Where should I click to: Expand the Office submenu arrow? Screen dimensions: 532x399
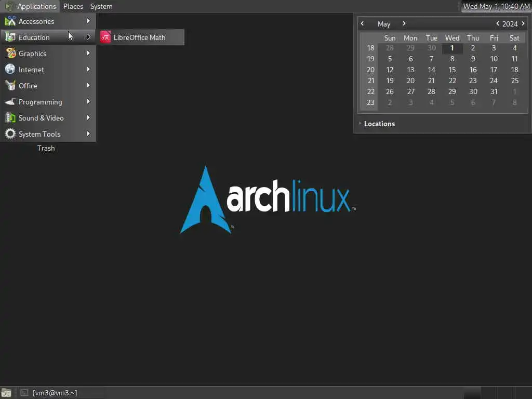(88, 86)
